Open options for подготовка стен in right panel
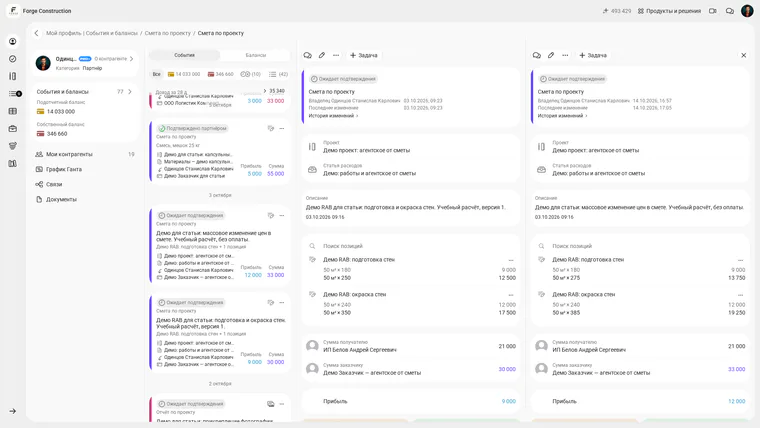The height and width of the screenshot is (428, 760). (740, 260)
